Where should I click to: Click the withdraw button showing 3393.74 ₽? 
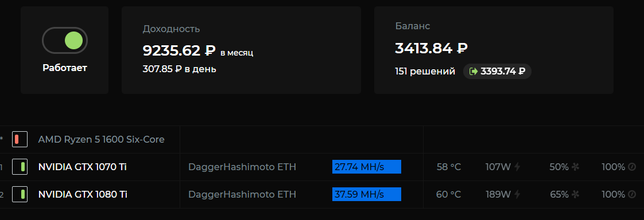coord(498,71)
